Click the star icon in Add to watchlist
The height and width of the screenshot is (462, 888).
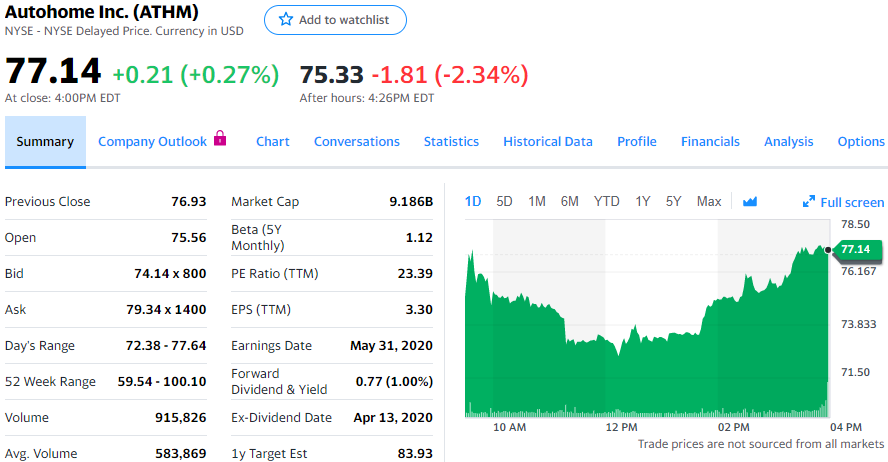click(286, 20)
